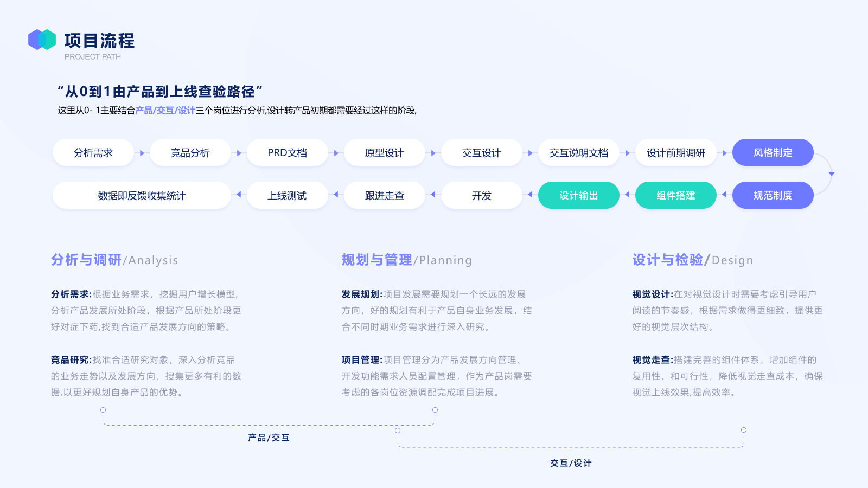The width and height of the screenshot is (868, 488).
Task: Click the arrow between 开发 and 跟进走查
Action: pyautogui.click(x=433, y=194)
